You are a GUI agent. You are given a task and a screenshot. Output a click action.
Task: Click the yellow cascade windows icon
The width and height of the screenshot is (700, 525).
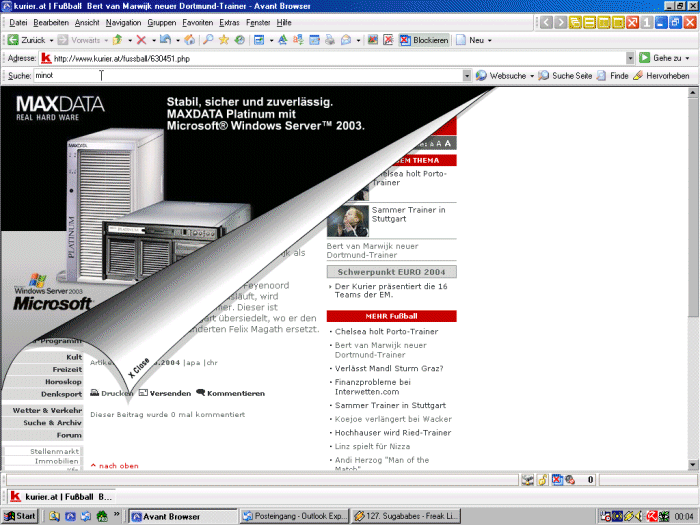pos(575,22)
